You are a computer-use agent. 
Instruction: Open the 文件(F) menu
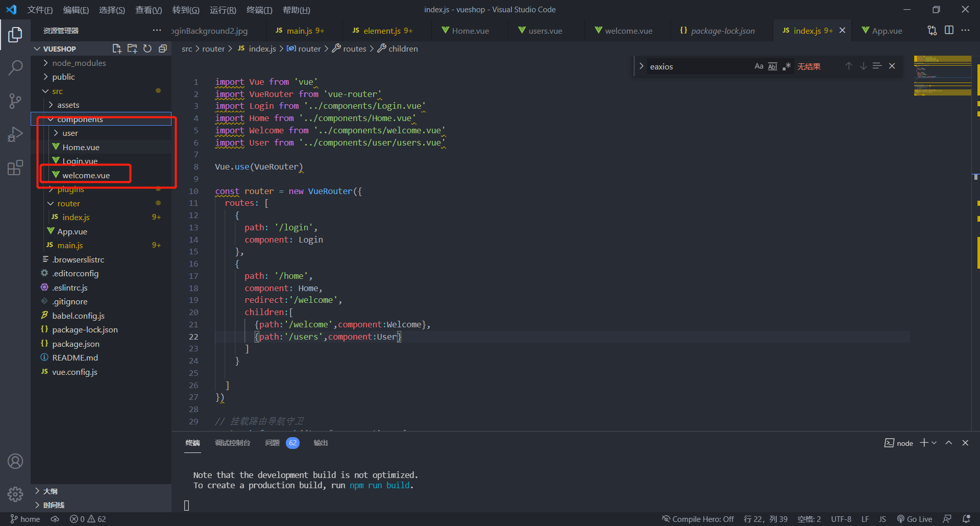[40, 10]
